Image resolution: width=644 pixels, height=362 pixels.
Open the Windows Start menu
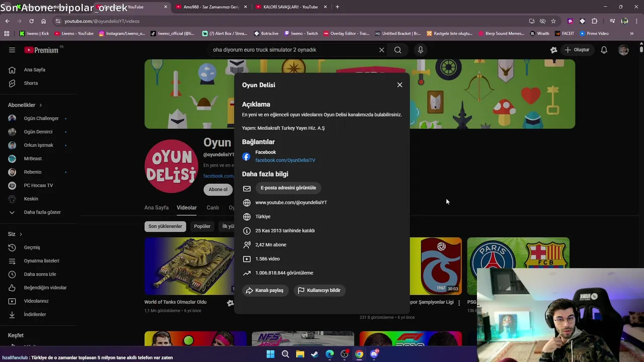point(271,354)
